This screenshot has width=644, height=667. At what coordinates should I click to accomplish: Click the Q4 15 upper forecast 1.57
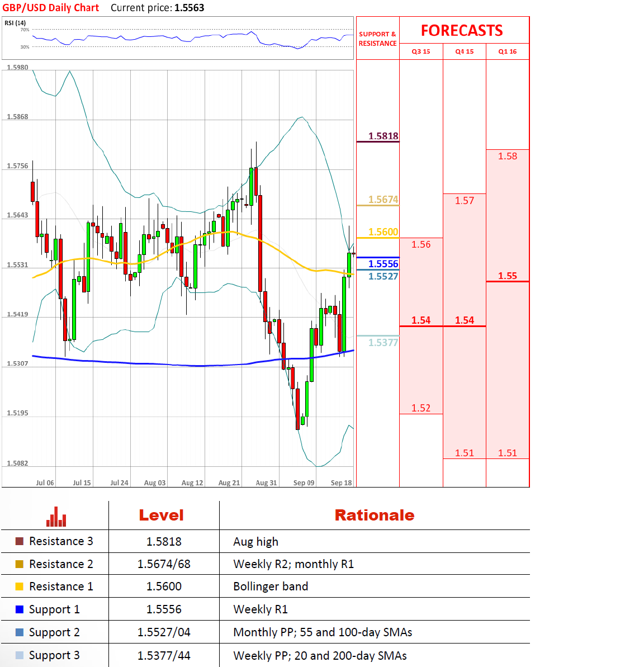click(464, 201)
